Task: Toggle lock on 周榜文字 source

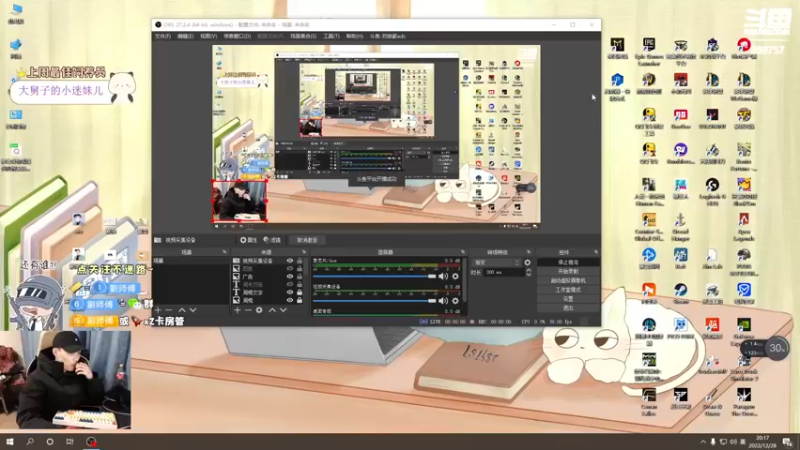Action: pos(299,292)
